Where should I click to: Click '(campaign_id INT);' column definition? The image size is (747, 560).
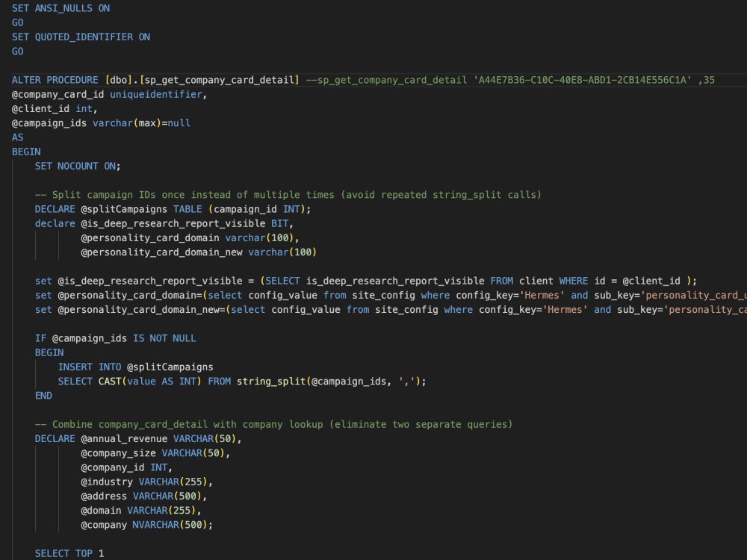point(260,209)
